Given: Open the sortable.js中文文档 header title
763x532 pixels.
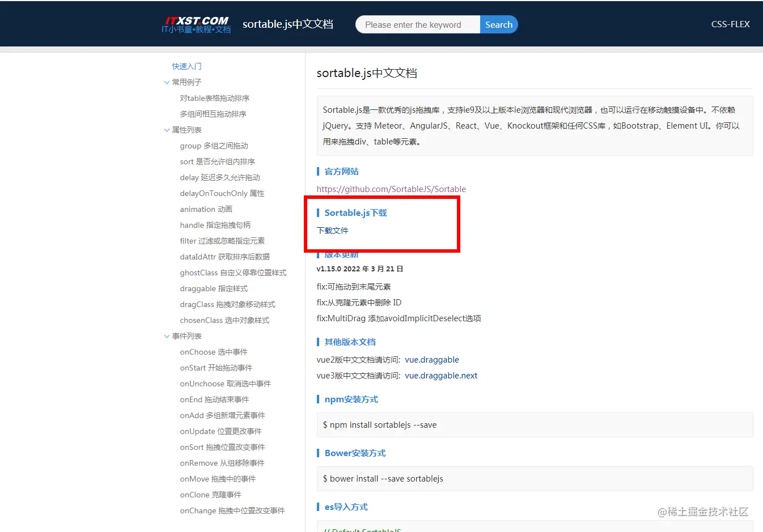Looking at the screenshot, I should tap(288, 24).
